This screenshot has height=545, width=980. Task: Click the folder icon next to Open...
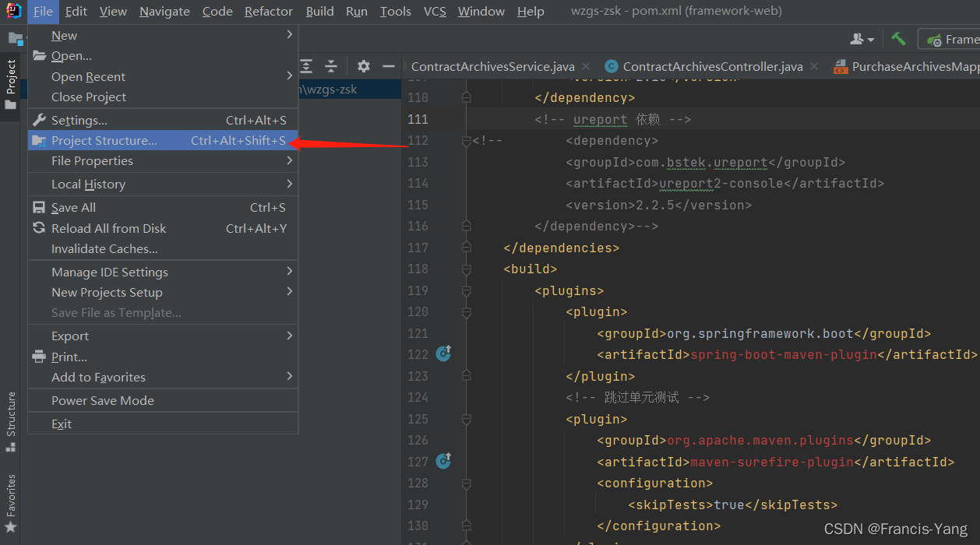[x=39, y=56]
